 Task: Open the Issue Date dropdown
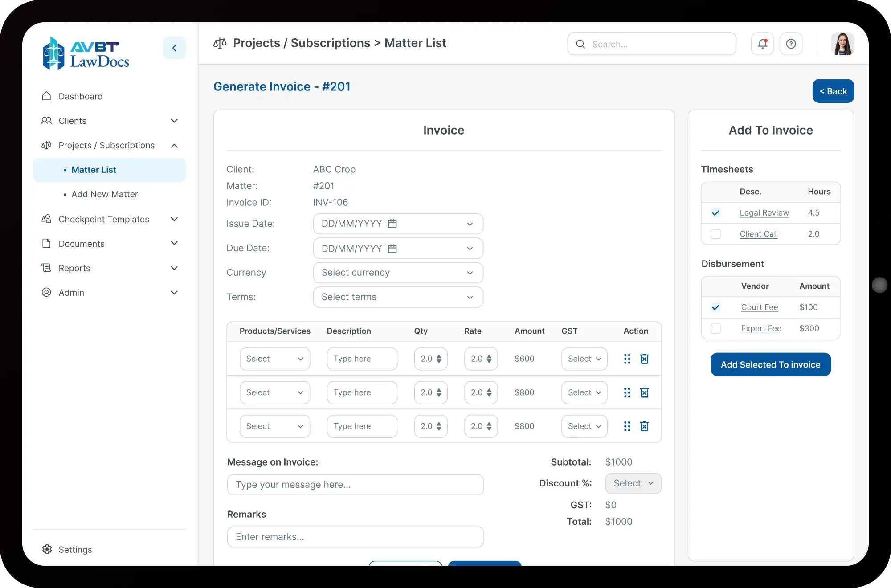point(398,224)
